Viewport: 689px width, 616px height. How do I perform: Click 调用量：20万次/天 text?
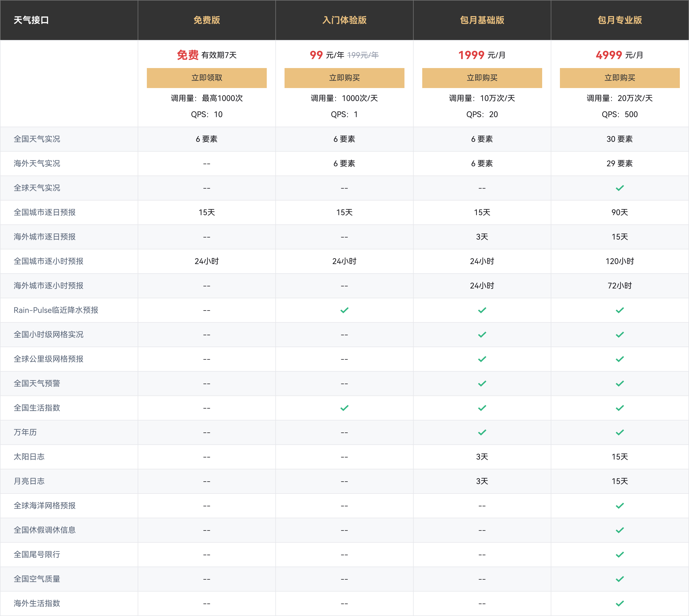click(620, 98)
